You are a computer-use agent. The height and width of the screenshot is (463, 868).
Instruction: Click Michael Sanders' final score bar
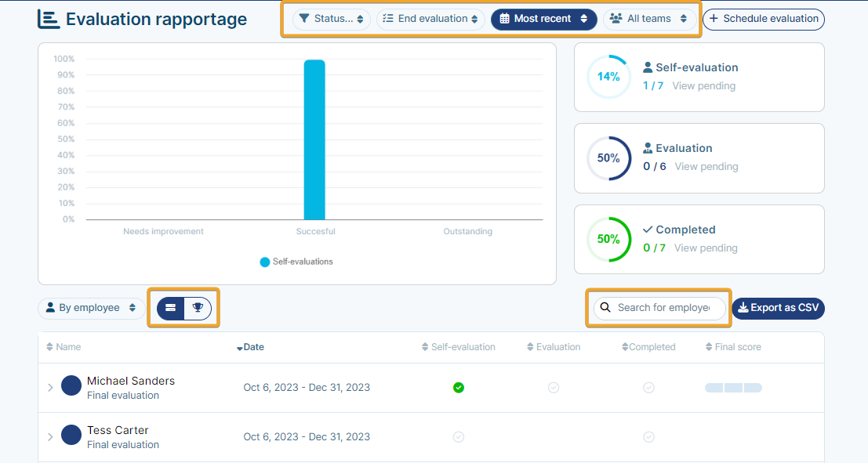(x=733, y=388)
